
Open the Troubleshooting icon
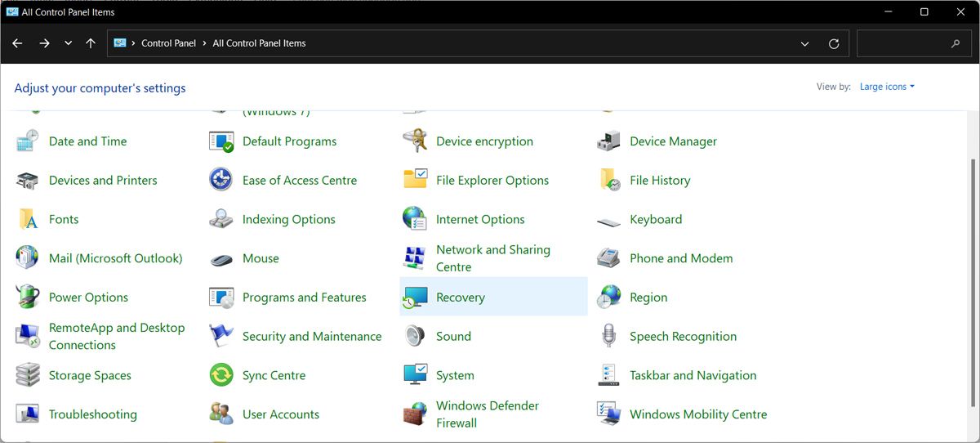click(x=28, y=414)
